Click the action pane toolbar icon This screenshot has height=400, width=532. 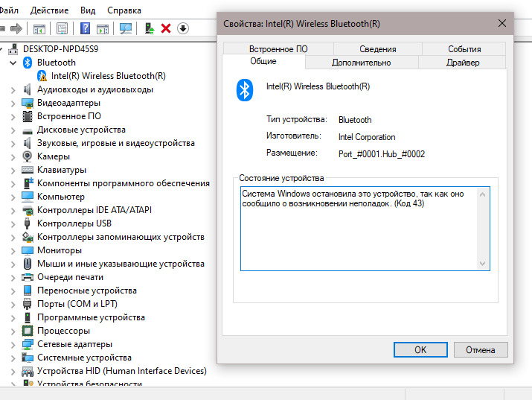[103, 29]
